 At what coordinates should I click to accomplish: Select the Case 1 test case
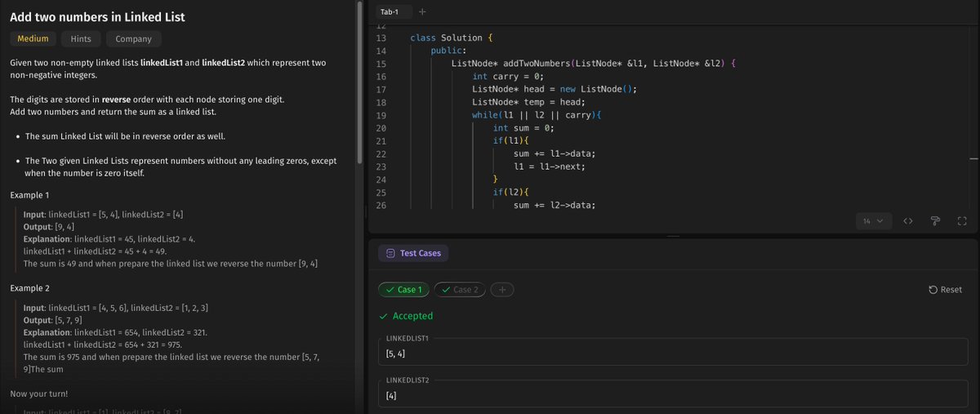click(404, 290)
